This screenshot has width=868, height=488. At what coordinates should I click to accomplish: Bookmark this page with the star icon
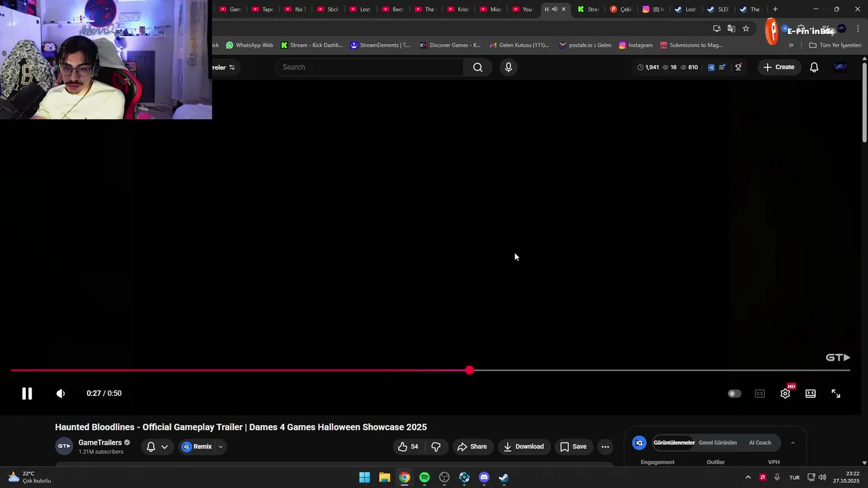[x=746, y=28]
